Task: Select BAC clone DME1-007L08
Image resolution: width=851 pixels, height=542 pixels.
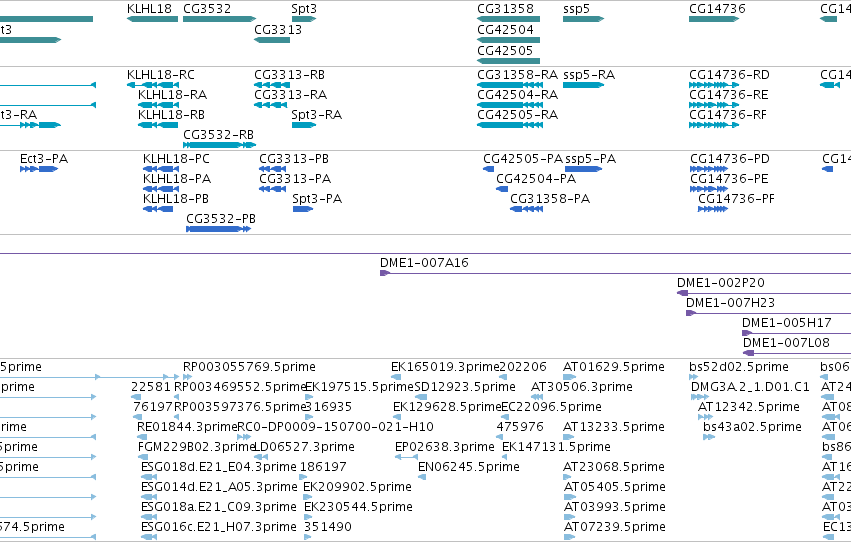Action: tap(797, 354)
